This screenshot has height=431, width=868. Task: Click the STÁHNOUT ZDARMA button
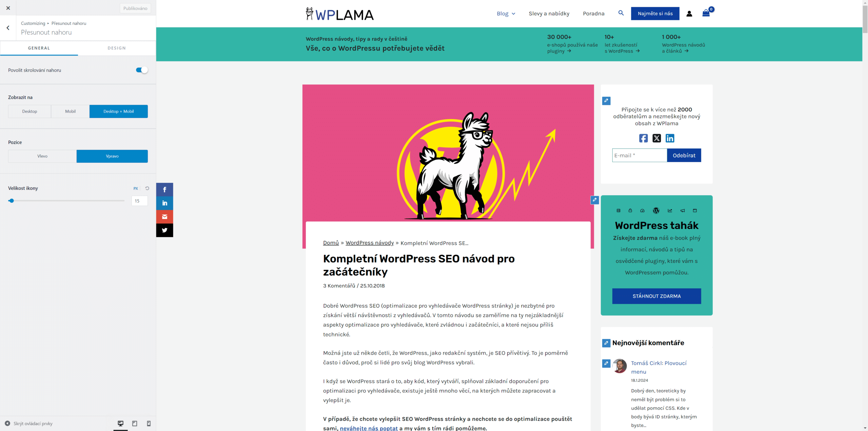656,296
